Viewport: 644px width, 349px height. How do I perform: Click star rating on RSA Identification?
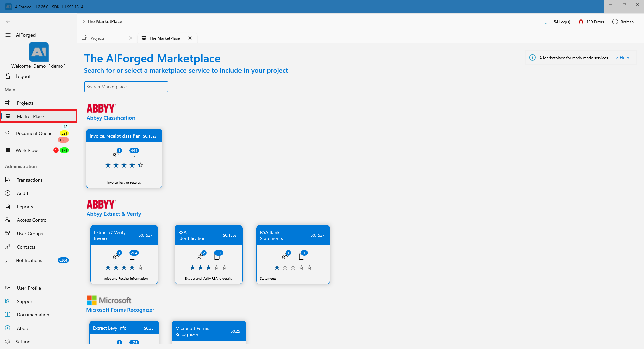pyautogui.click(x=209, y=267)
